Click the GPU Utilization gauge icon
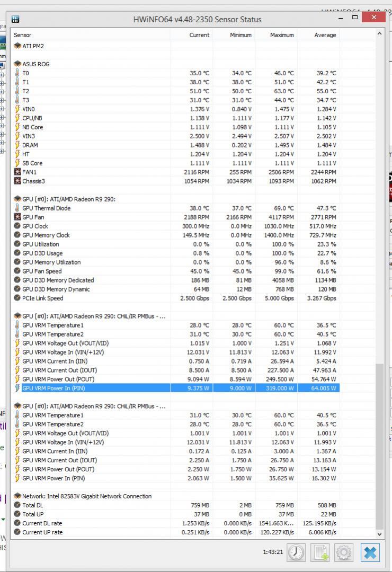Screen dimensions: 392x572 pos(17,244)
